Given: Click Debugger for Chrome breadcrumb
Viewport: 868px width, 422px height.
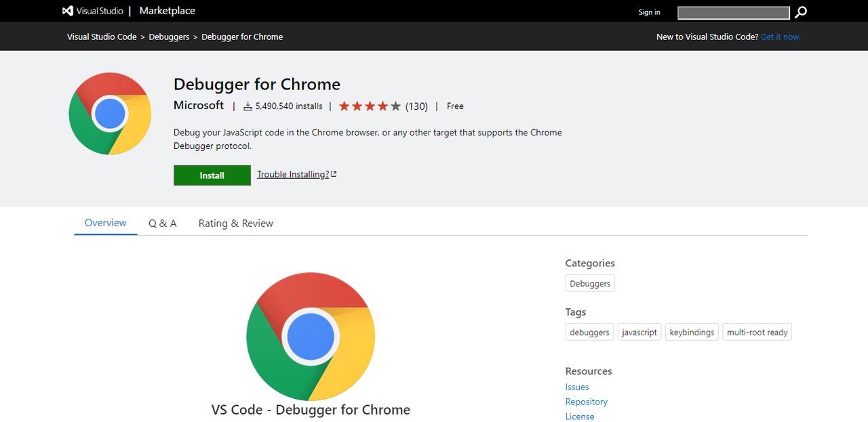Looking at the screenshot, I should 242,37.
